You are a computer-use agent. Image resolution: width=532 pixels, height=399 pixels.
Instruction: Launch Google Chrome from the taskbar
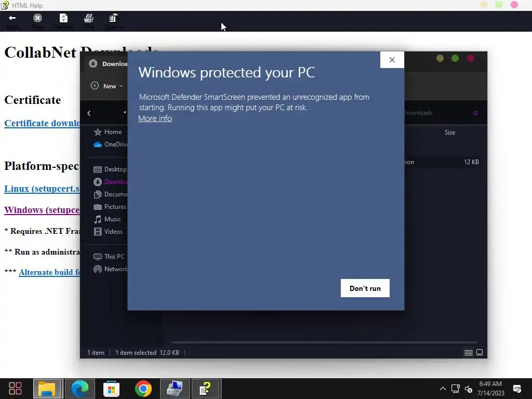point(143,389)
